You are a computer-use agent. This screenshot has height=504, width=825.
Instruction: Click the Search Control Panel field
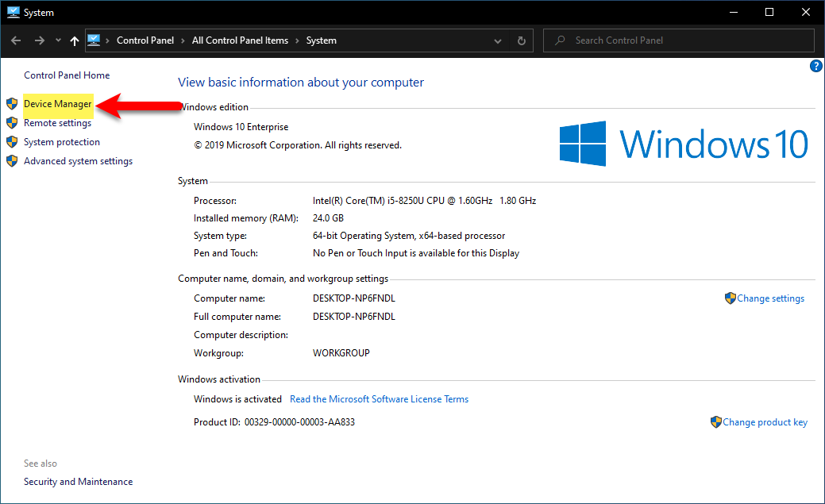pos(679,40)
